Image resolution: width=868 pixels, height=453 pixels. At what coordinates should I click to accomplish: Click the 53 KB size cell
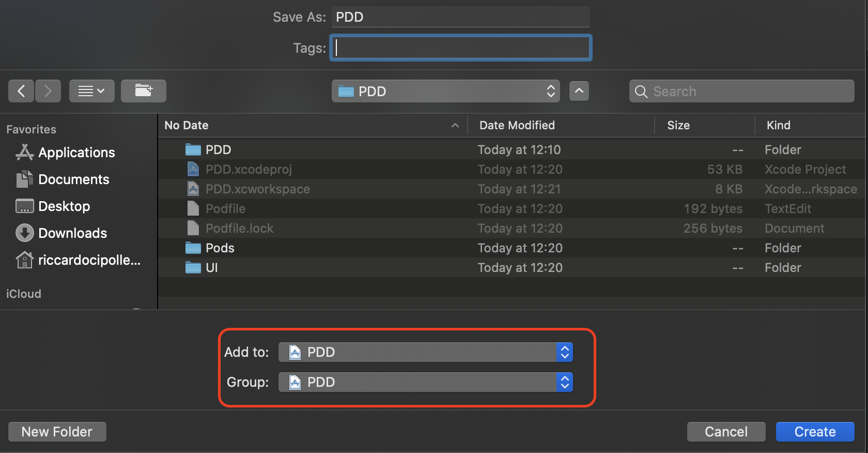click(724, 169)
